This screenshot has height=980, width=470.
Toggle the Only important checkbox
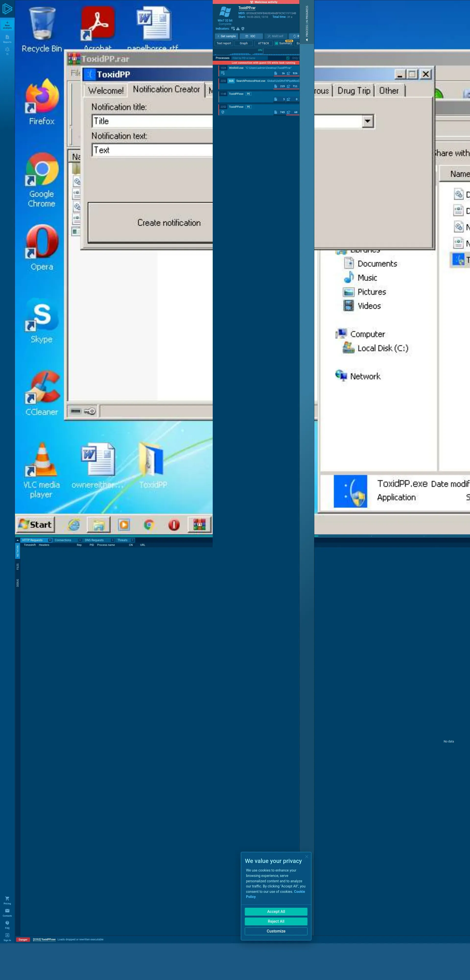click(x=288, y=58)
